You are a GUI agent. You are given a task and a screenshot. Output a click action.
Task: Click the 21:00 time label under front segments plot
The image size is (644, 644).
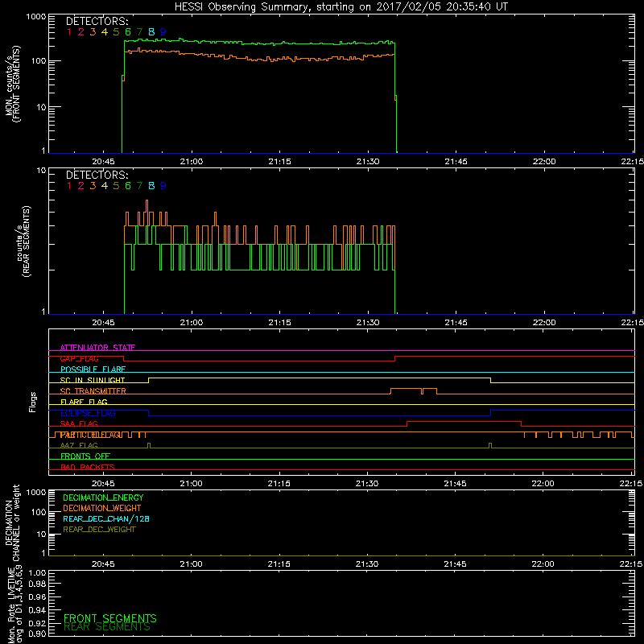[192, 162]
